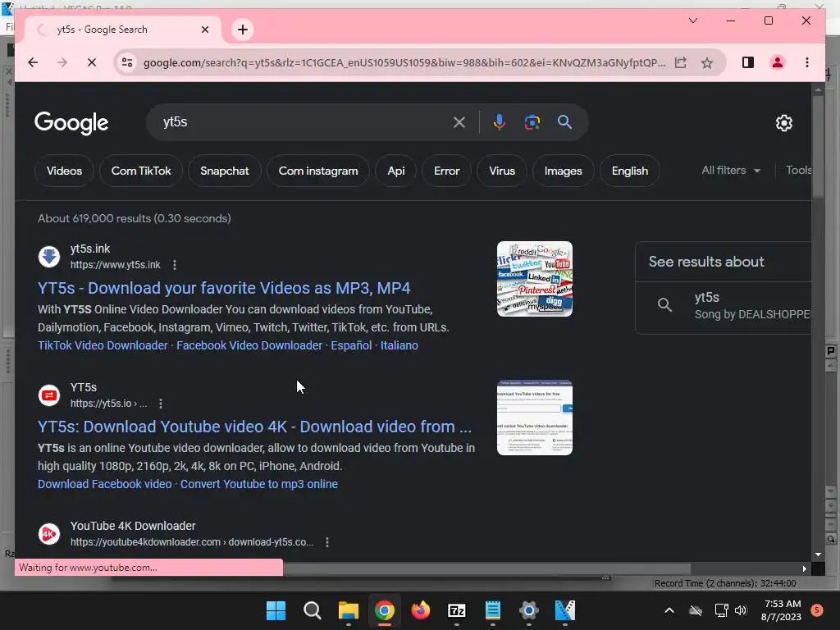840x630 pixels.
Task: Click the YT5s red site favicon
Action: point(49,395)
